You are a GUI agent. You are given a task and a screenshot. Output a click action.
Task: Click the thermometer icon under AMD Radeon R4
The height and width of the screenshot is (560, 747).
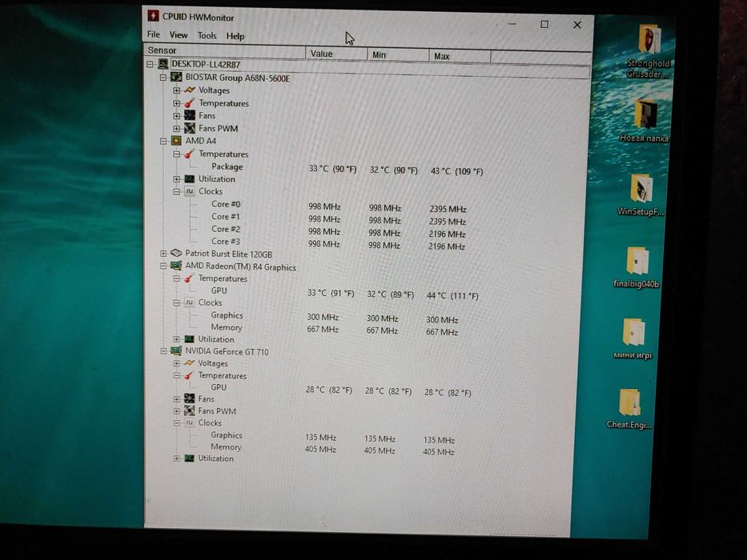click(x=189, y=278)
